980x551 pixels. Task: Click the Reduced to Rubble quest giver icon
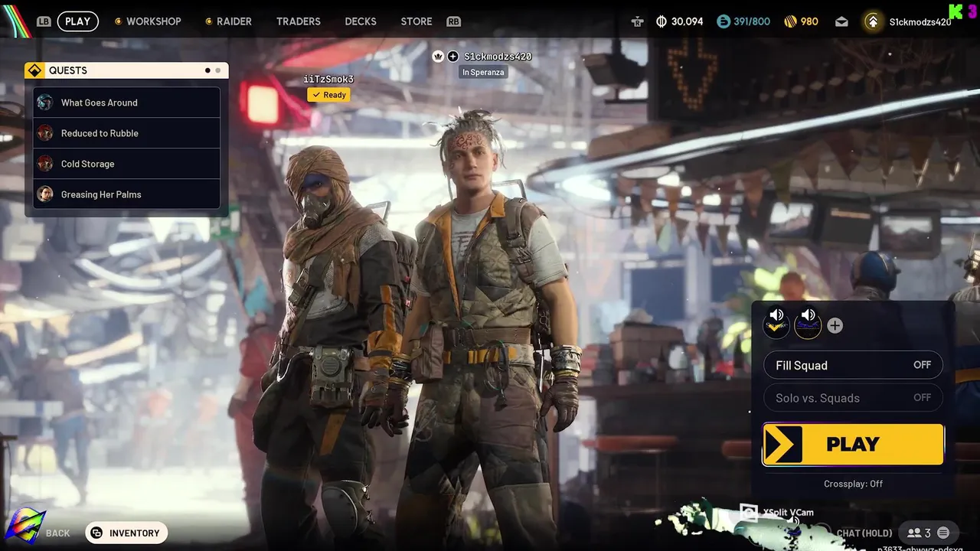(x=45, y=133)
